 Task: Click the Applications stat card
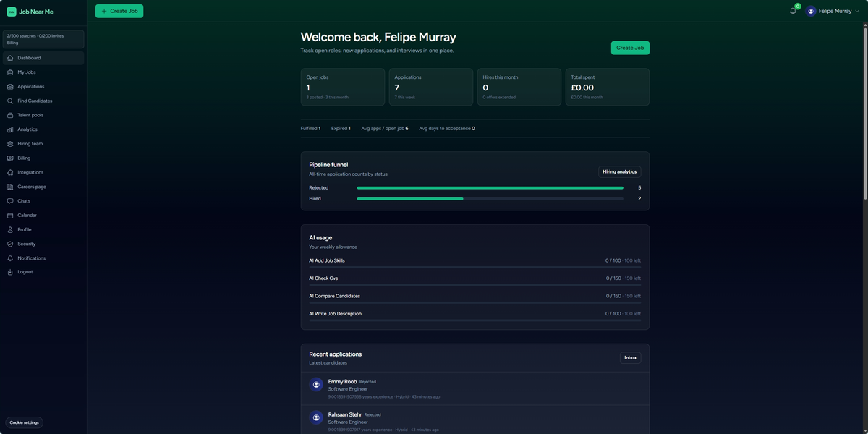tap(431, 88)
